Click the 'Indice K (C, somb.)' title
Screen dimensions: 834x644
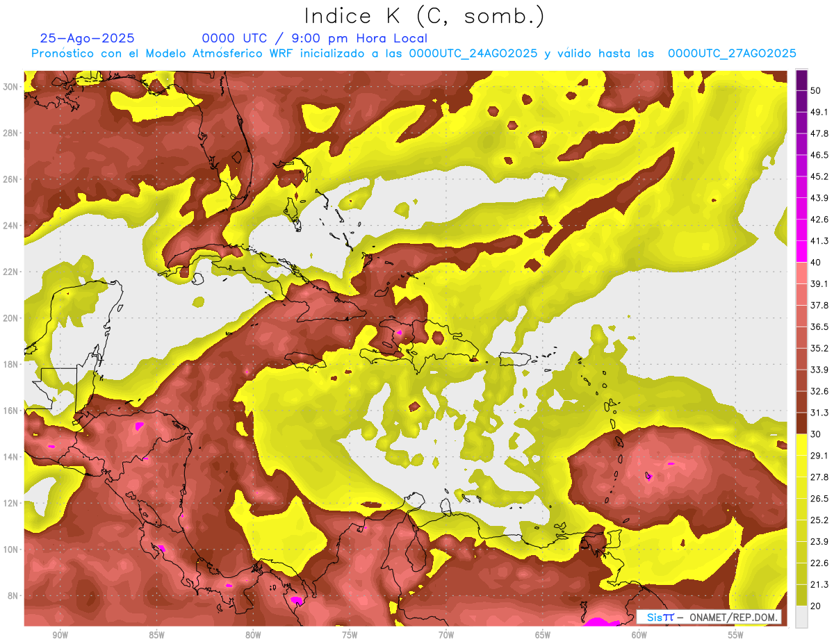(x=425, y=16)
